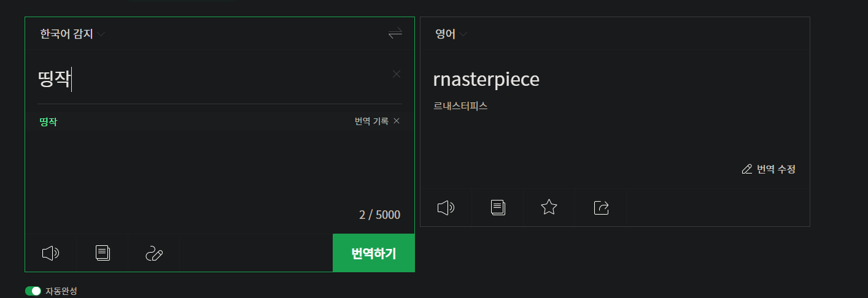Viewport: 868px width, 298px height.
Task: Open handwriting input pen tool
Action: pyautogui.click(x=154, y=253)
